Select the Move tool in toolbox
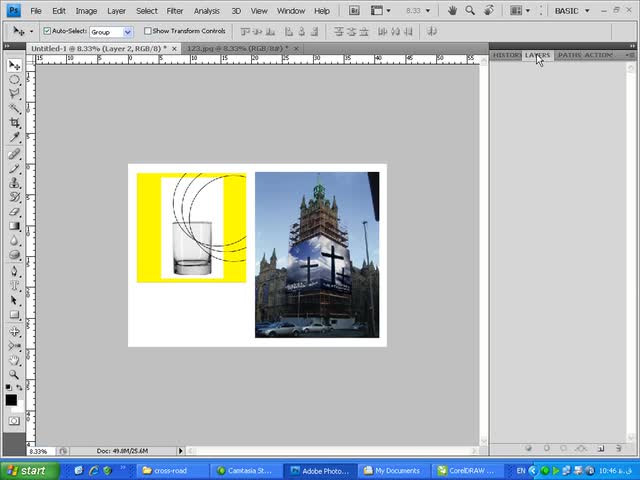This screenshot has height=480, width=640. tap(14, 66)
